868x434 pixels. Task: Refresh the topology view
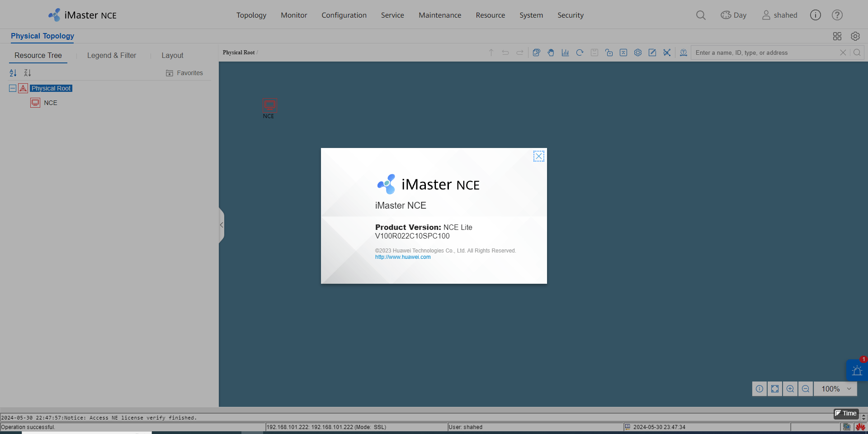[x=580, y=52]
